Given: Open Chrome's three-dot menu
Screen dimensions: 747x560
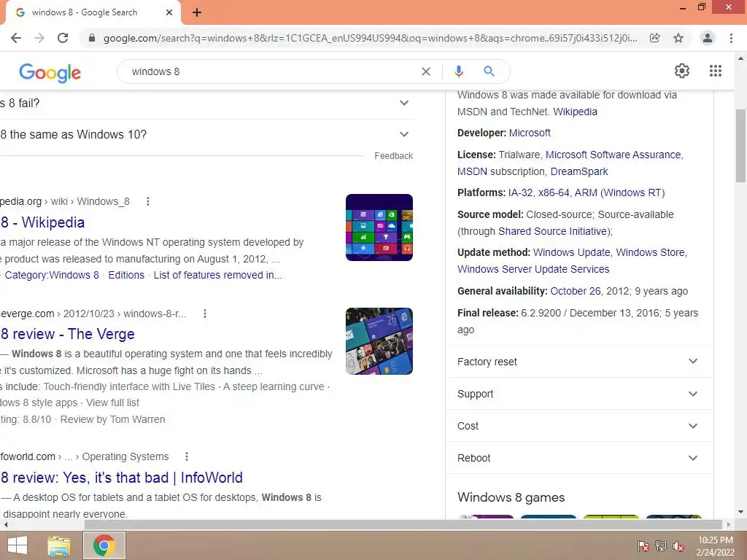Looking at the screenshot, I should point(731,38).
